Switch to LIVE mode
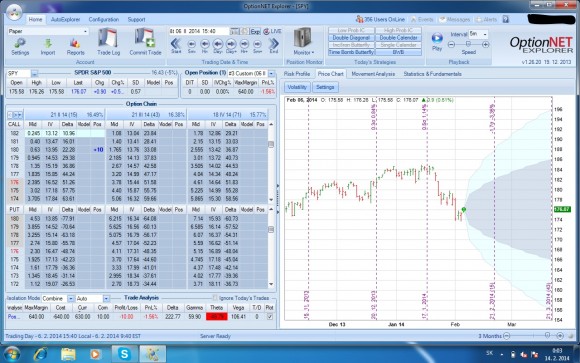 (x=272, y=31)
